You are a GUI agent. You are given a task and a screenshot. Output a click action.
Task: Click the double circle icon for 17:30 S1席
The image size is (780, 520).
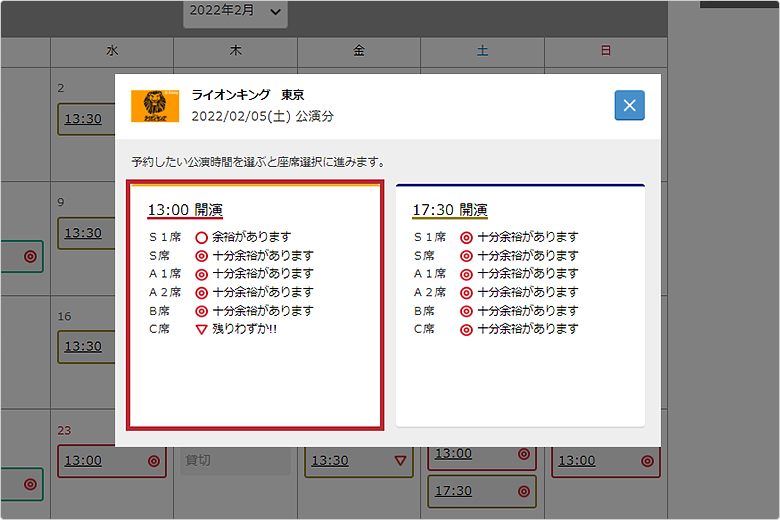point(466,237)
